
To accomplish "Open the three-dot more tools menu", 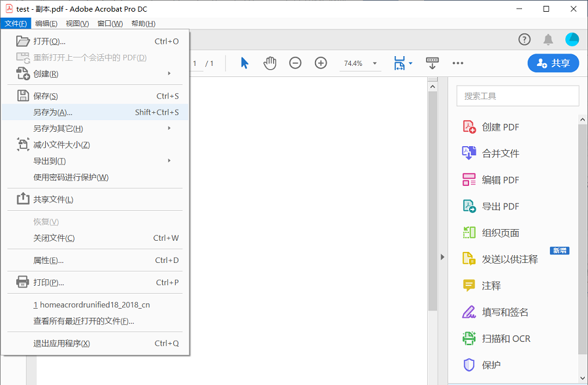I will (457, 63).
